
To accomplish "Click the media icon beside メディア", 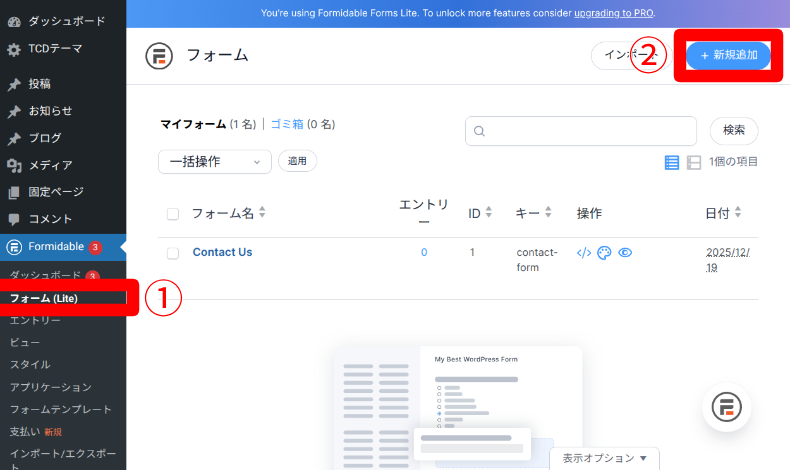I will click(x=14, y=165).
